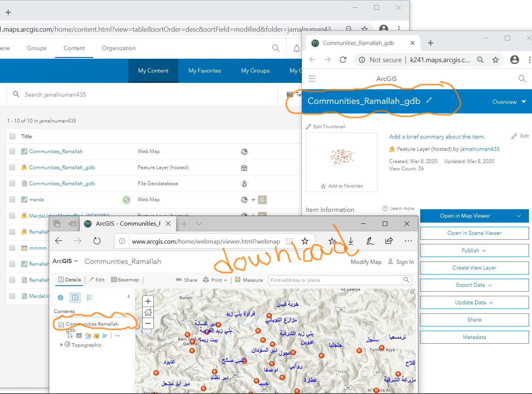
Task: Click the Change Style icon for Communities Ramallah gdb layer
Action: 88,336
